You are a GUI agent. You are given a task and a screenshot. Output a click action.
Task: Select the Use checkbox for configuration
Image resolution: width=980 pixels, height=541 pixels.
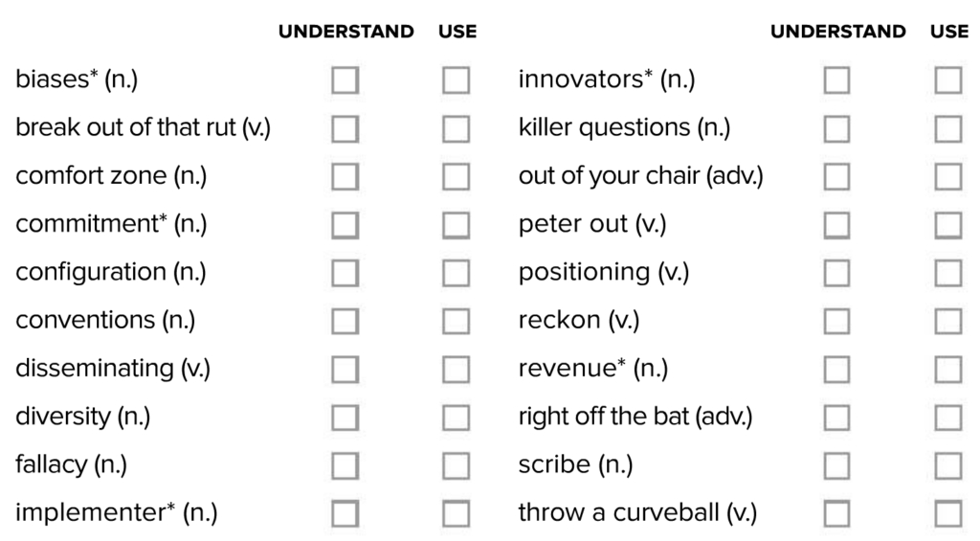(456, 273)
